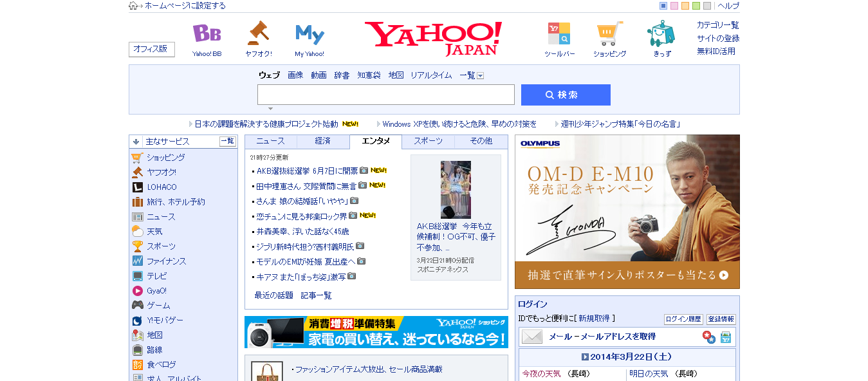
Task: Open the ジブリ新時代担う?西村義明氏 headline
Action: [x=306, y=246]
